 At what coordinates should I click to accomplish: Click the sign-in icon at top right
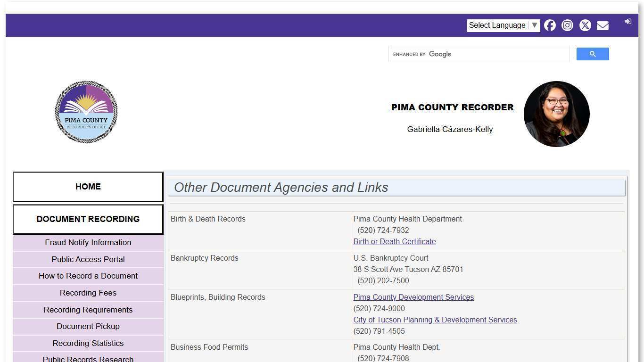628,21
